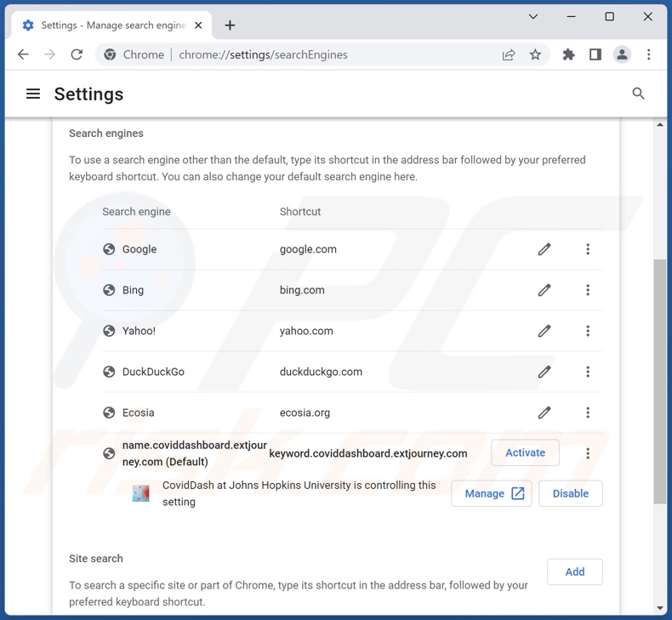Viewport: 672px width, 620px height.
Task: Click the globe icon beside Yahoo!
Action: tap(109, 331)
